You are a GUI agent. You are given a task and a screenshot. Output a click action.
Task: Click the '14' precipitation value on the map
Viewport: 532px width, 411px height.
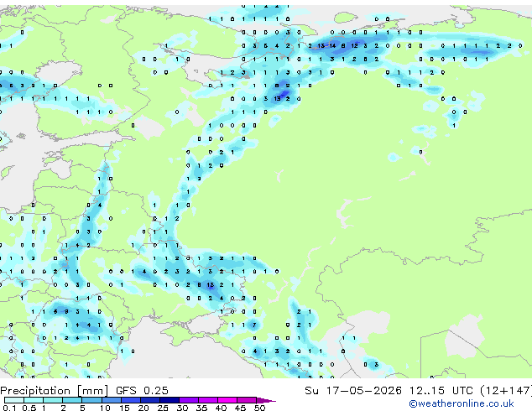tap(332, 46)
